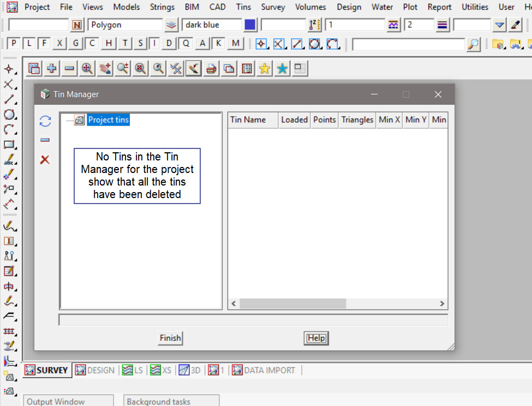Toggle the I snap button
532x406 pixels.
pyautogui.click(x=156, y=44)
